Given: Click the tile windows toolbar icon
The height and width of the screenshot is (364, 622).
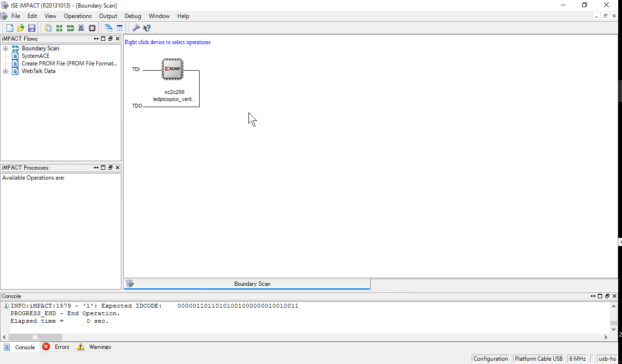Looking at the screenshot, I should (119, 28).
